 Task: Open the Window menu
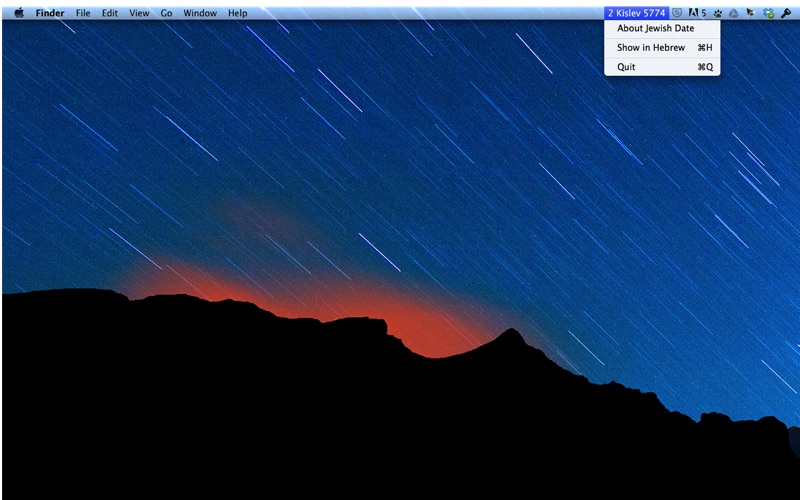tap(200, 13)
